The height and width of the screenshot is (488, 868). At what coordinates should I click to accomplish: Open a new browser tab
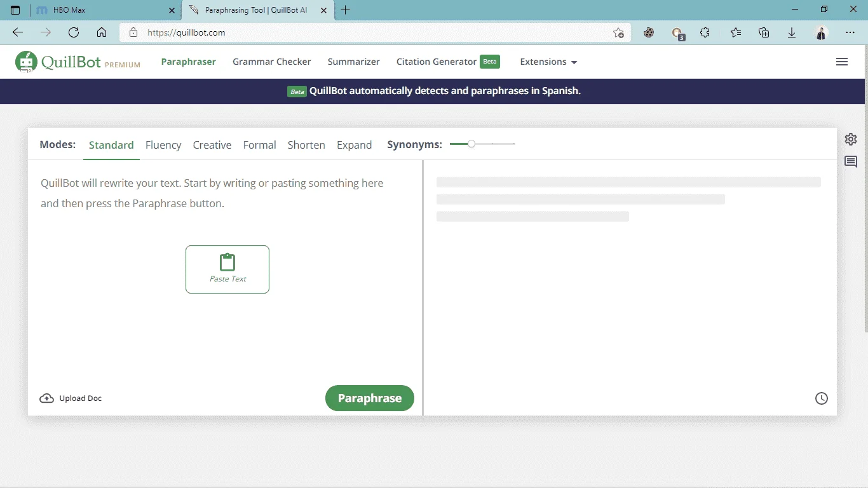pos(346,10)
